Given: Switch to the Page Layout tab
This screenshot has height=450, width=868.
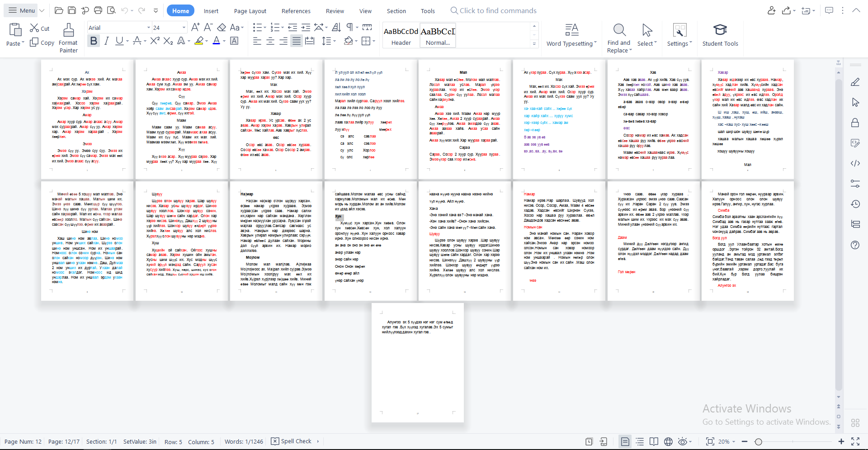Looking at the screenshot, I should (x=250, y=11).
